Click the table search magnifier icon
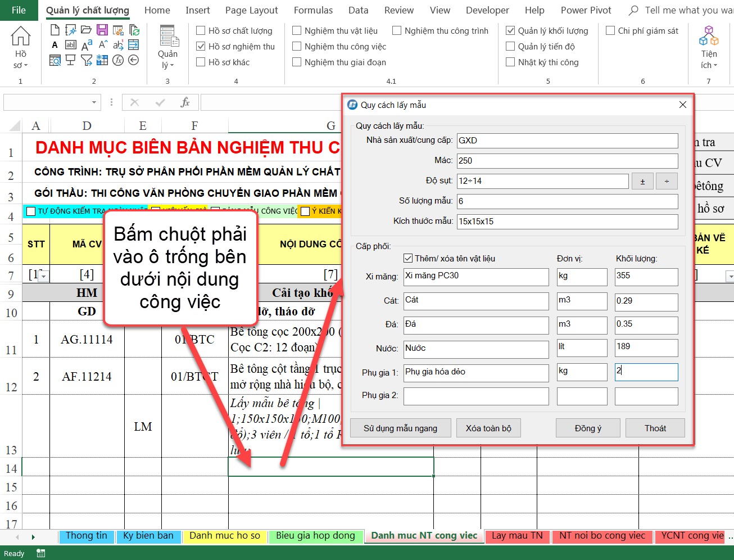Viewport: 734px width, 560px height. tap(55, 60)
